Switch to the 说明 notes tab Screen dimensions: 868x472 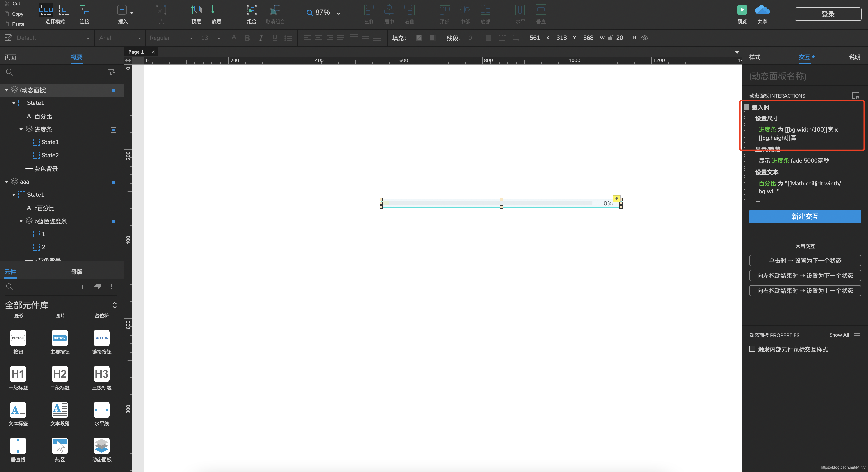855,57
